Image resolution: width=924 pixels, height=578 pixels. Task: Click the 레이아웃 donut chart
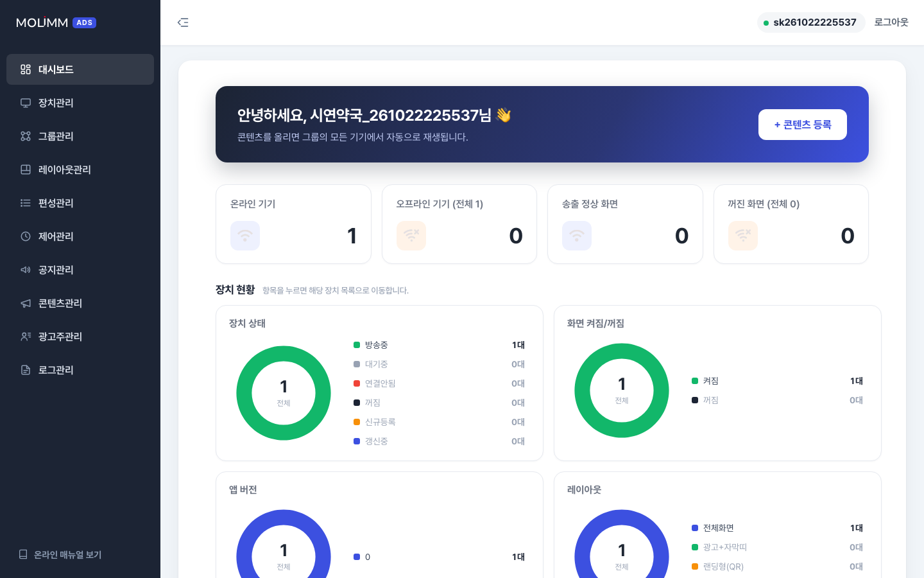coord(622,545)
